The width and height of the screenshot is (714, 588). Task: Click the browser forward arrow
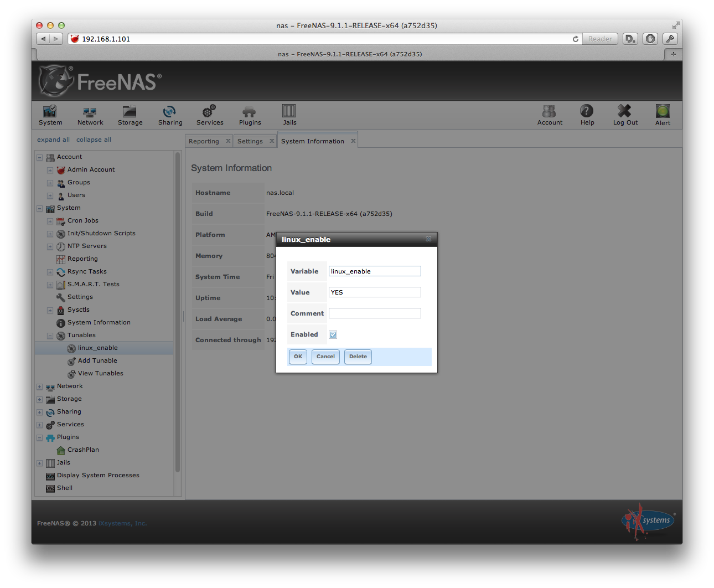(x=56, y=39)
